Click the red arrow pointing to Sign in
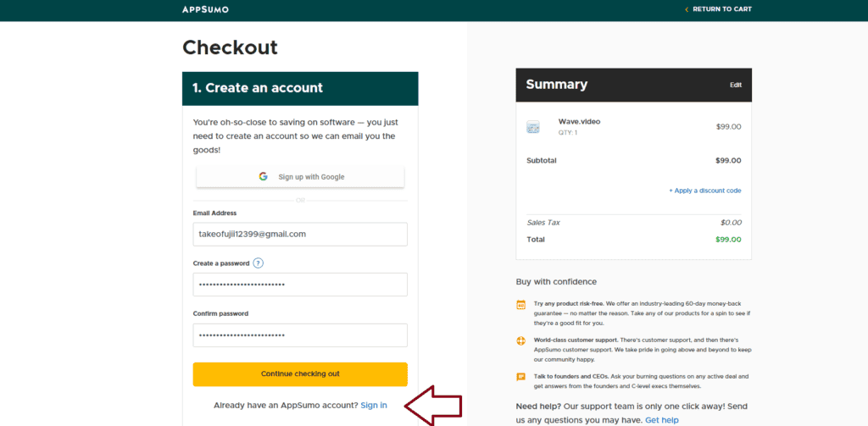Viewport: 868px width, 426px height. (433, 406)
